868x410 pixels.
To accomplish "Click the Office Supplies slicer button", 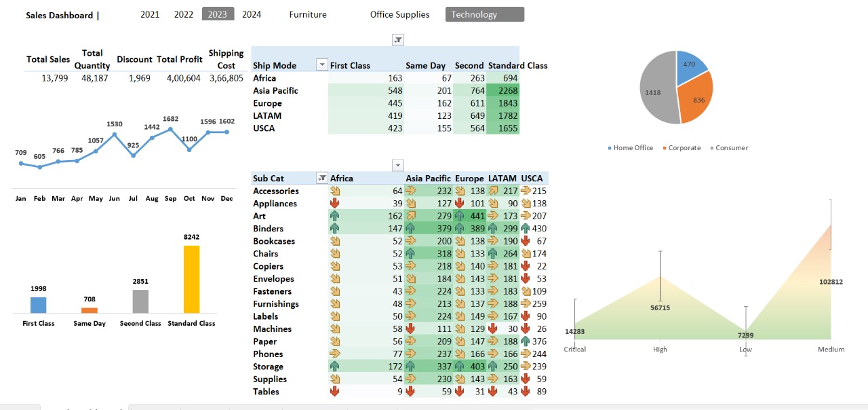I will click(x=399, y=14).
